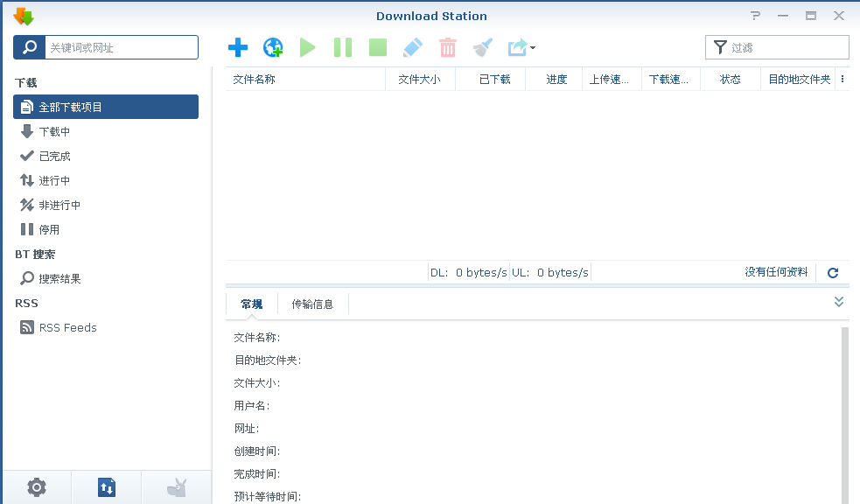
Task: Sort by the 文件名称 column header
Action: click(305, 80)
